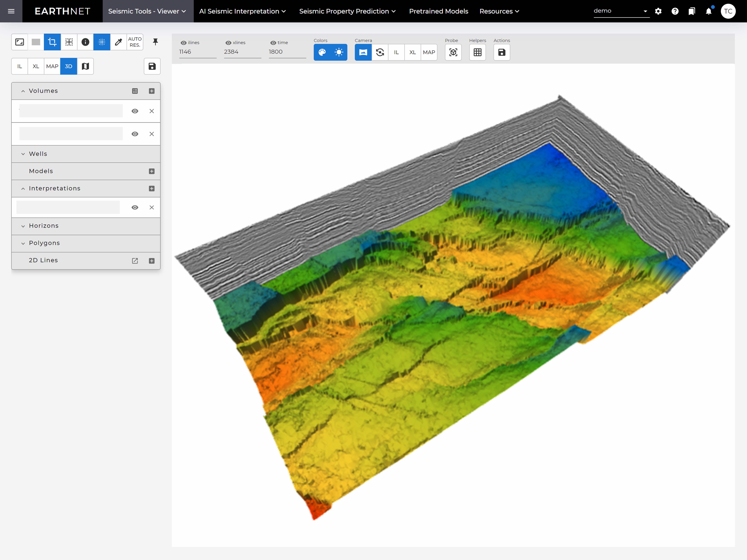Remove the second volume with its X
Screen dimensions: 747x560
click(x=152, y=134)
